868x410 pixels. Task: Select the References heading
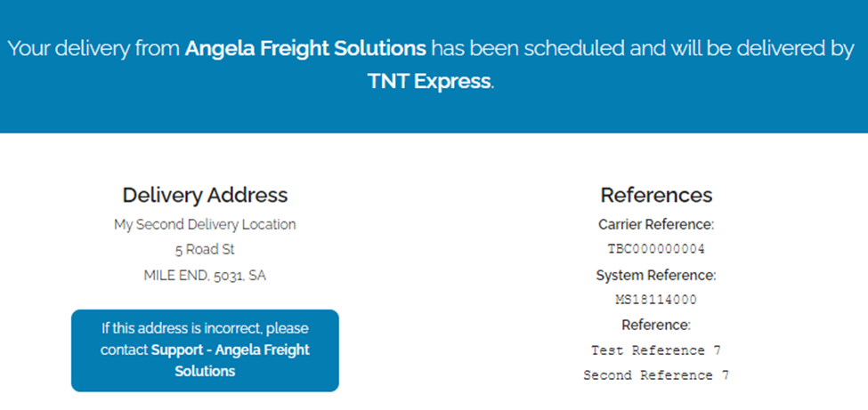tap(656, 195)
